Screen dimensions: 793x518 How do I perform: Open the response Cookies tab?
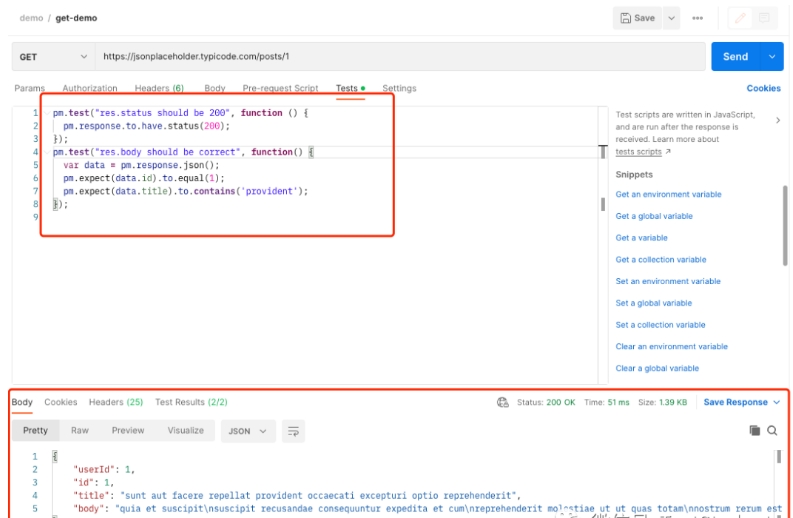click(x=61, y=402)
